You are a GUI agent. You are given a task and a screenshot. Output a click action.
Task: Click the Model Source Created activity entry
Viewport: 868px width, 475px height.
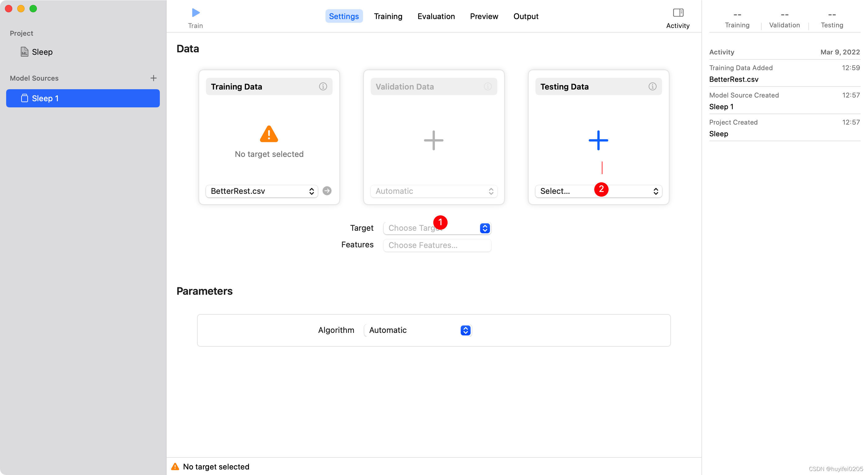[784, 101]
